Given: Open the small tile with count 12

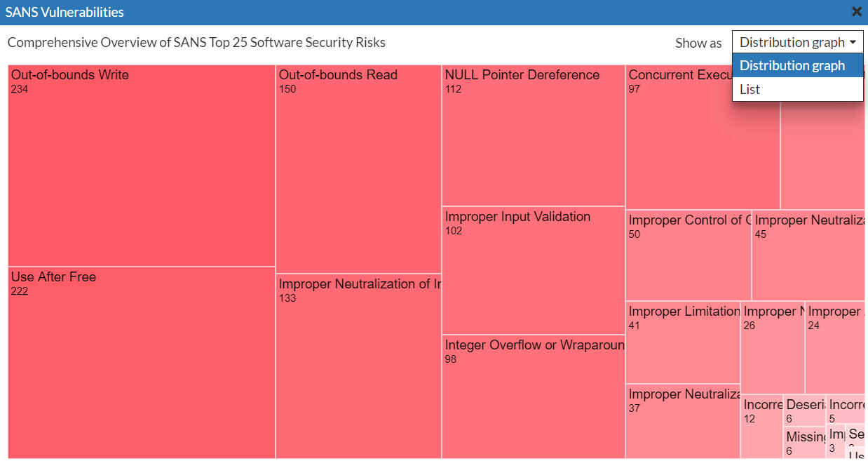Looking at the screenshot, I should click(761, 428).
